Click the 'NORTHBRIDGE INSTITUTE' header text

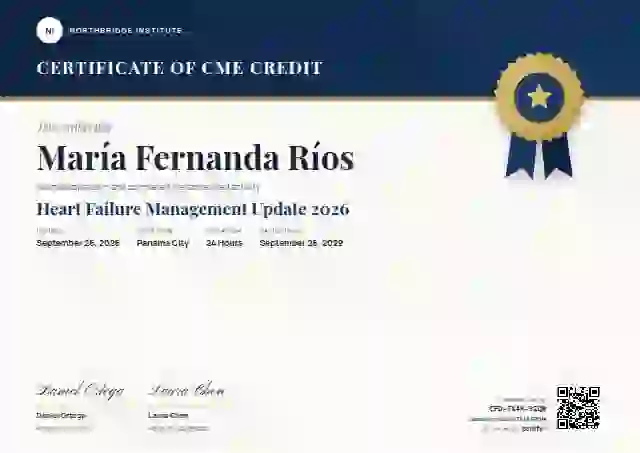[125, 30]
